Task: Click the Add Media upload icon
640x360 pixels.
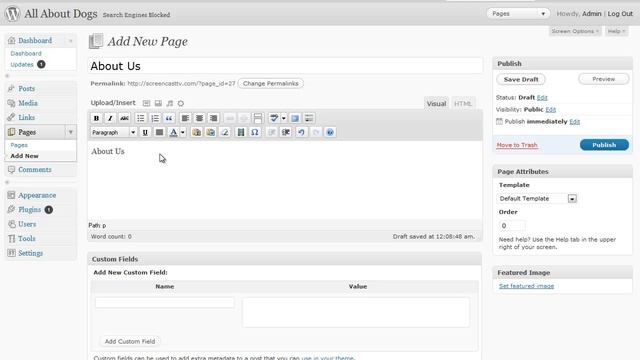Action: pos(181,103)
